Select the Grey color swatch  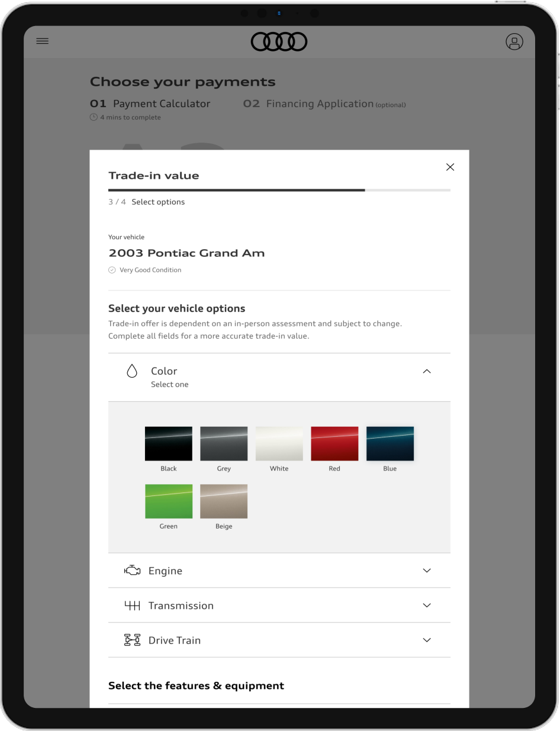[224, 443]
